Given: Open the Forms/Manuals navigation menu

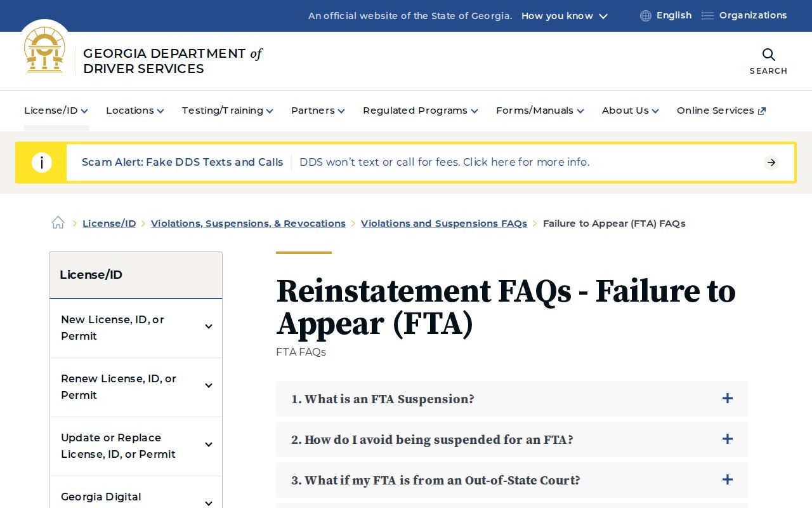Looking at the screenshot, I should coord(540,110).
